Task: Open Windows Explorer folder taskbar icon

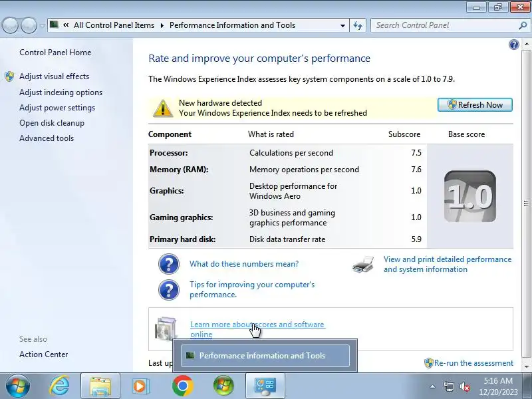Action: click(x=100, y=386)
